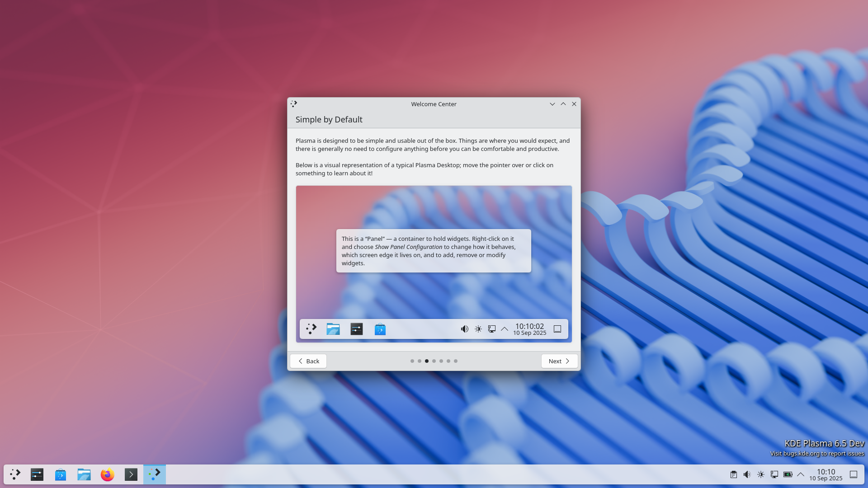Go back with the Back button
The image size is (868, 488).
[308, 361]
